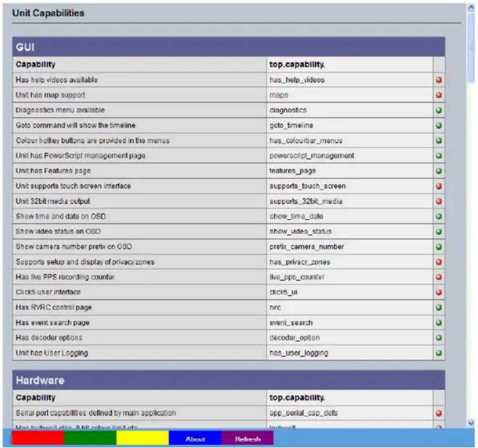Image resolution: width=478 pixels, height=448 pixels.
Task: Click green dot for show_video_status
Action: click(x=439, y=232)
